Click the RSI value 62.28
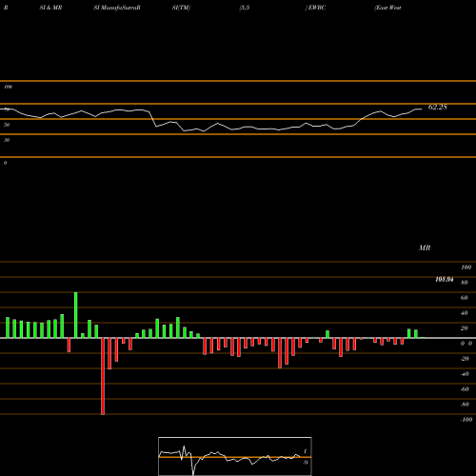The width and height of the screenshot is (476, 476). pyautogui.click(x=437, y=107)
